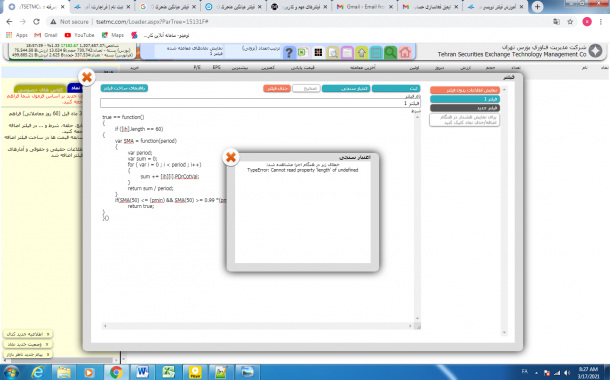
Task: Dismiss the اطلاعیه جدید کدال notification
Action: (48, 334)
